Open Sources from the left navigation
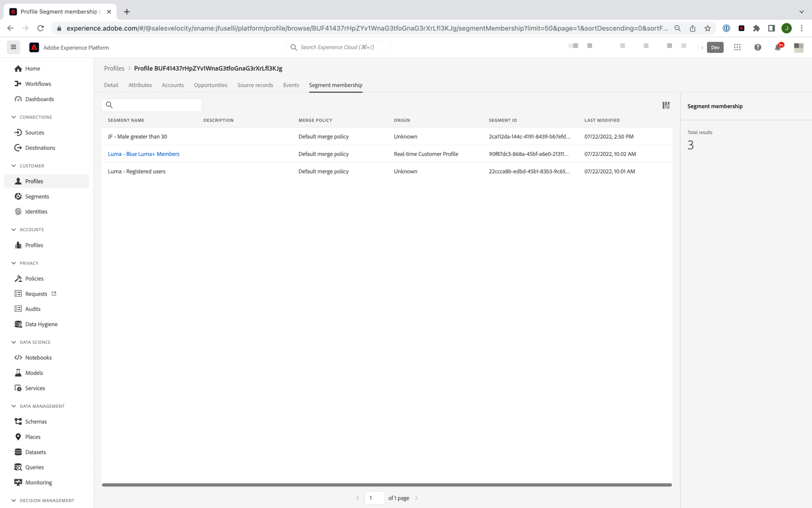Screen dimensions: 812x508 click(34, 132)
